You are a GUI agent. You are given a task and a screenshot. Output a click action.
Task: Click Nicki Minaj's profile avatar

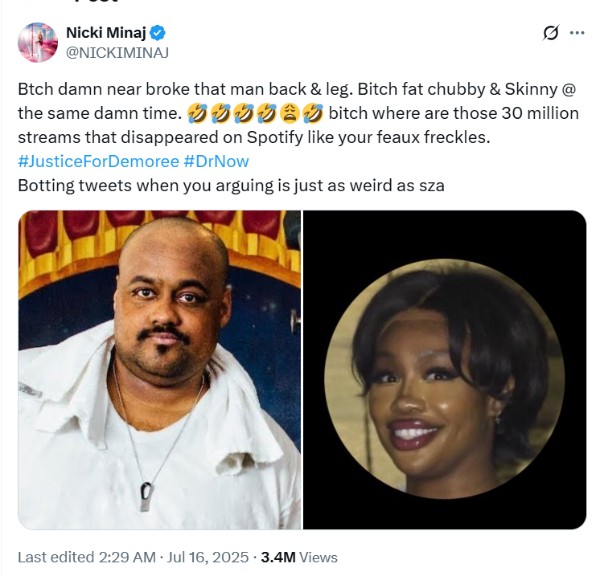click(x=38, y=42)
